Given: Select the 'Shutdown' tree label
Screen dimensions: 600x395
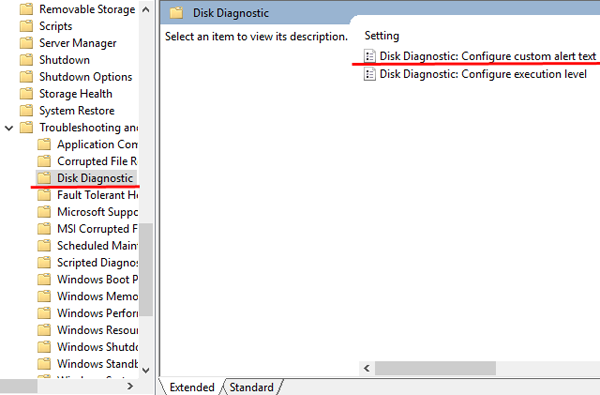Looking at the screenshot, I should [x=64, y=60].
